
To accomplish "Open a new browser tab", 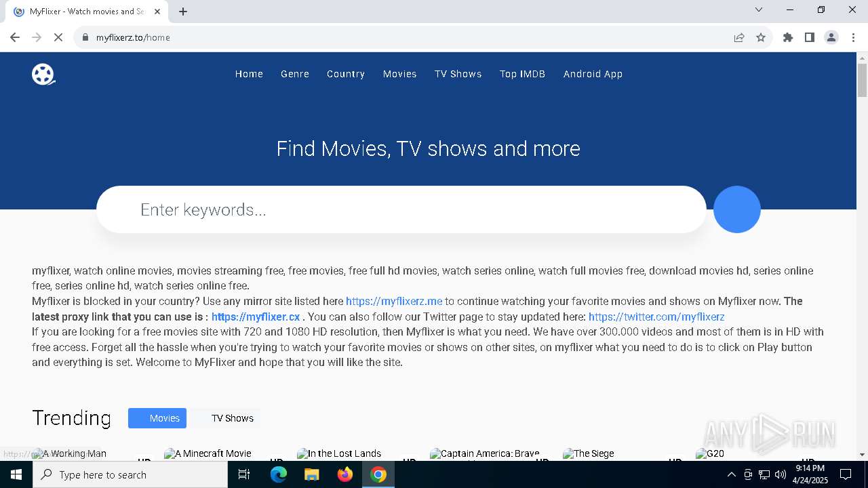I will click(183, 12).
